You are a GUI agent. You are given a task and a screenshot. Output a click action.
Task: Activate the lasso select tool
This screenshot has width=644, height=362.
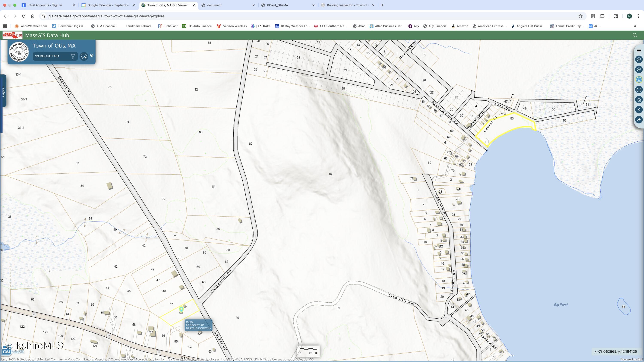pos(84,56)
